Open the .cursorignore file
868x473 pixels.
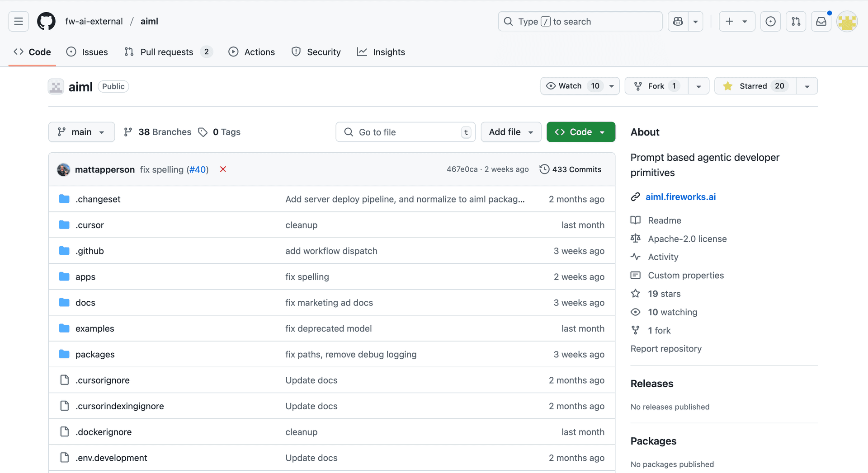(103, 380)
